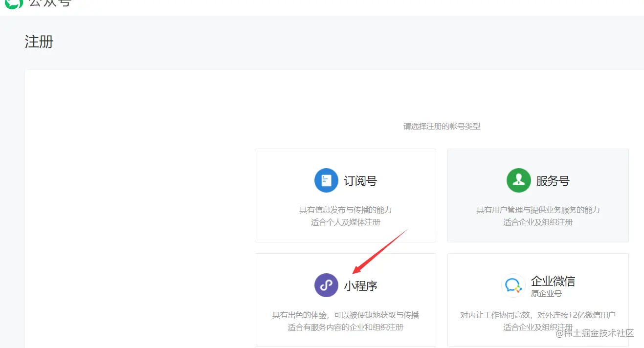
Task: Click the purple 小程序 icon
Action: coord(326,285)
